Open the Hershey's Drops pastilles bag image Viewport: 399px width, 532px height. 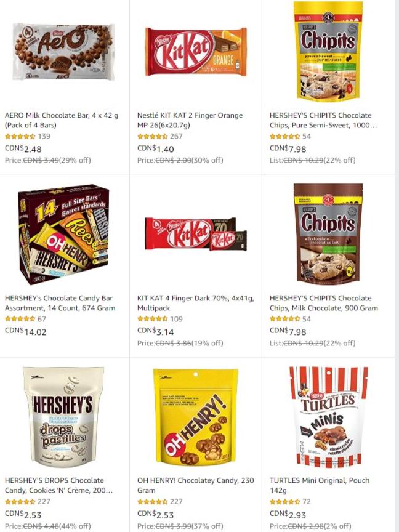pos(63,417)
